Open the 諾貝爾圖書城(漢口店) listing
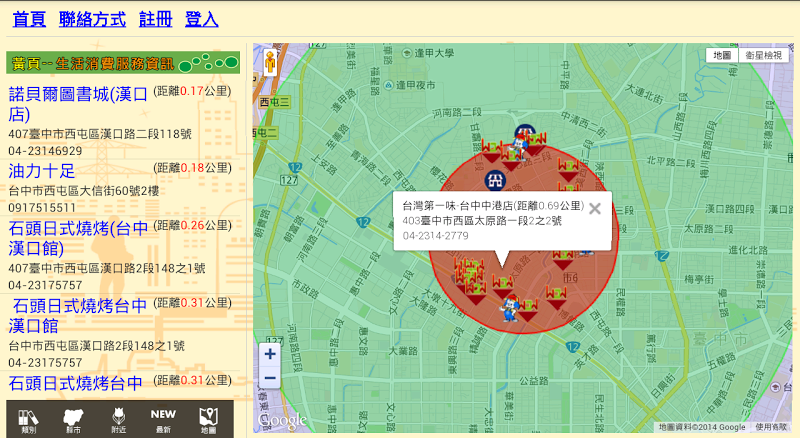 click(x=78, y=104)
